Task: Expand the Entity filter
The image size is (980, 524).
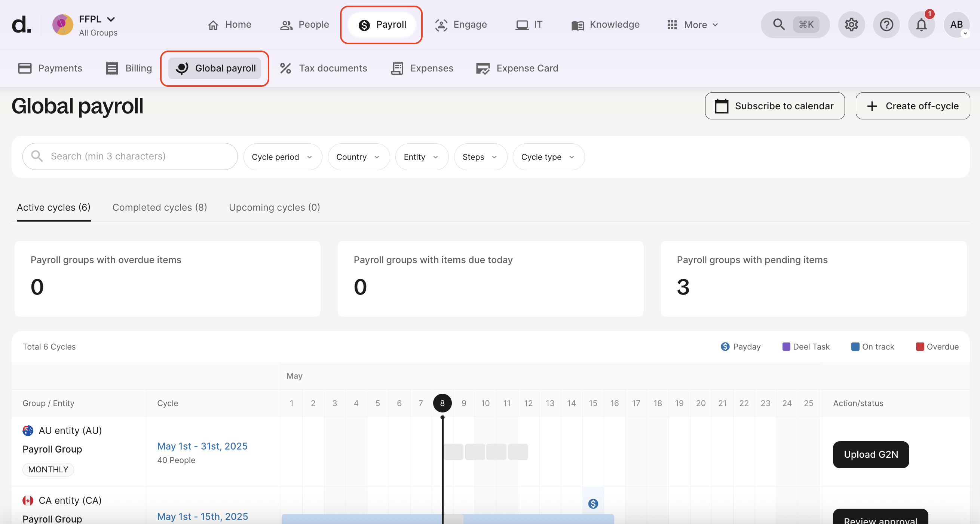Action: 422,157
